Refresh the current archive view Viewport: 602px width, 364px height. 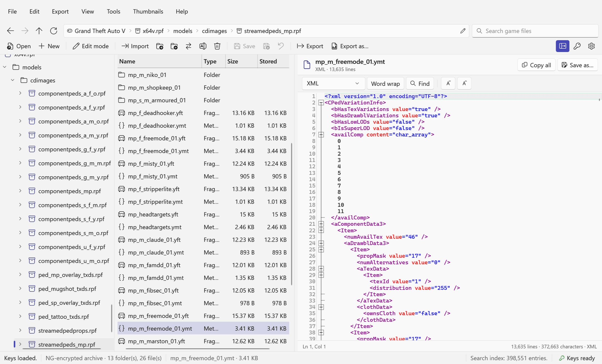click(x=54, y=31)
